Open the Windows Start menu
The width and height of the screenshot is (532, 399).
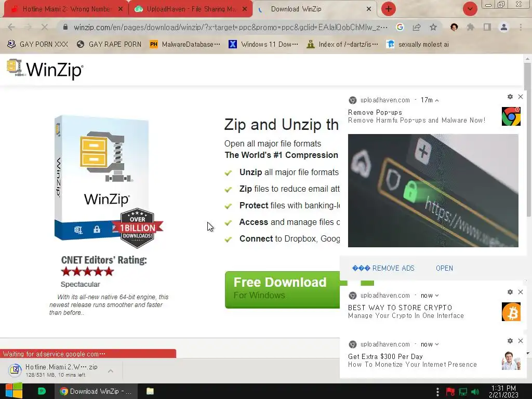click(x=14, y=391)
